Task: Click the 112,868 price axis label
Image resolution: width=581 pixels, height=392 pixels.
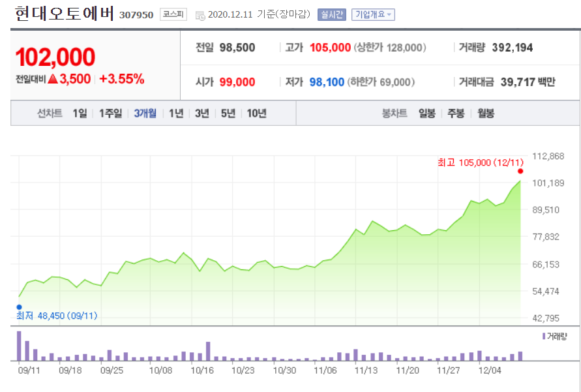Action: pyautogui.click(x=548, y=157)
